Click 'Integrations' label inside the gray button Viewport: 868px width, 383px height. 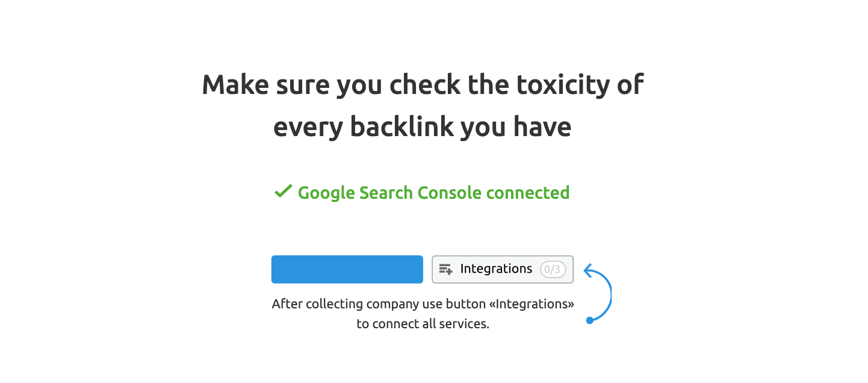coord(496,269)
